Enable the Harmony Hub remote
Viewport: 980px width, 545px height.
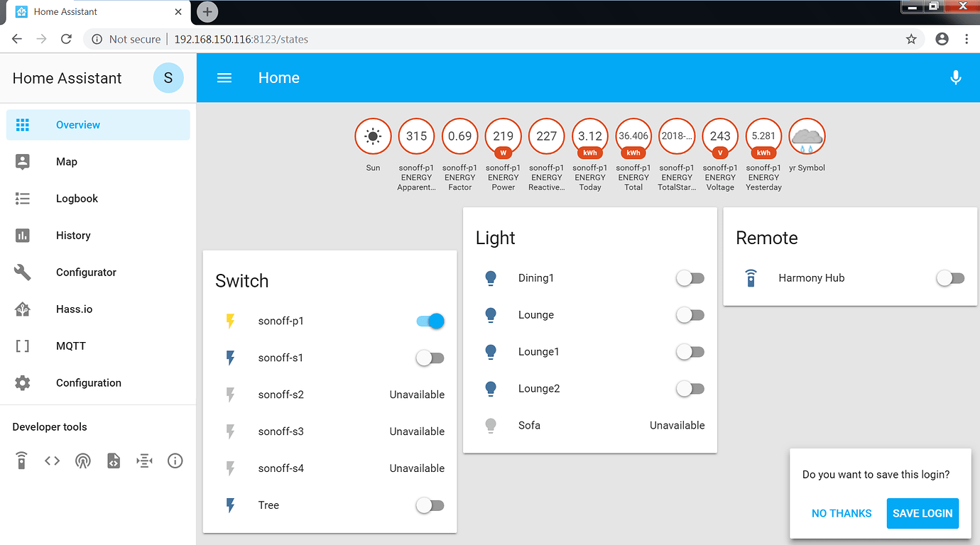pos(950,278)
